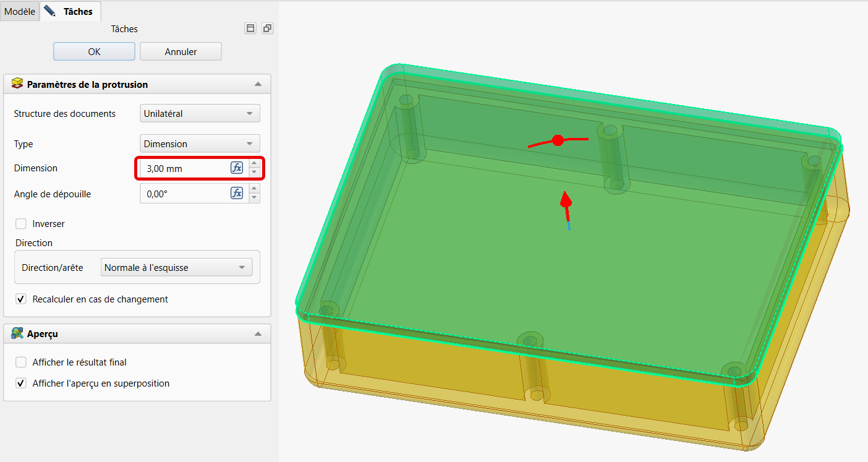
Task: Click the red dot handle on the preview
Action: 558,140
